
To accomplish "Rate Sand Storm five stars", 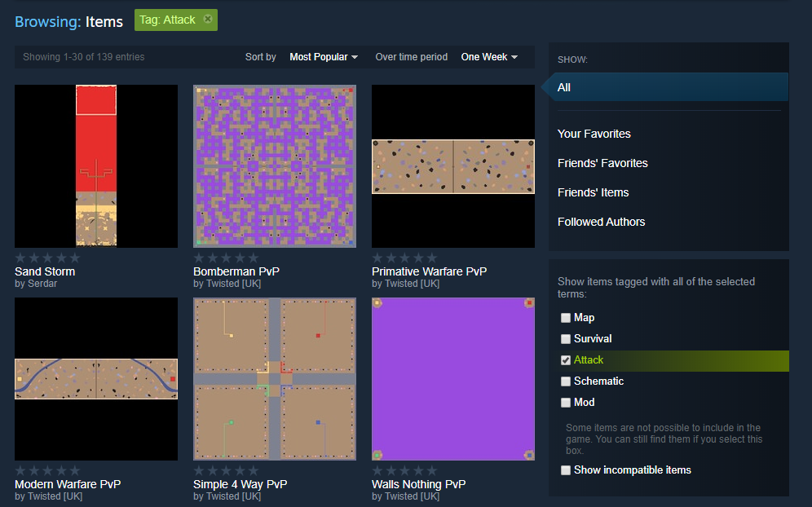I will point(73,257).
